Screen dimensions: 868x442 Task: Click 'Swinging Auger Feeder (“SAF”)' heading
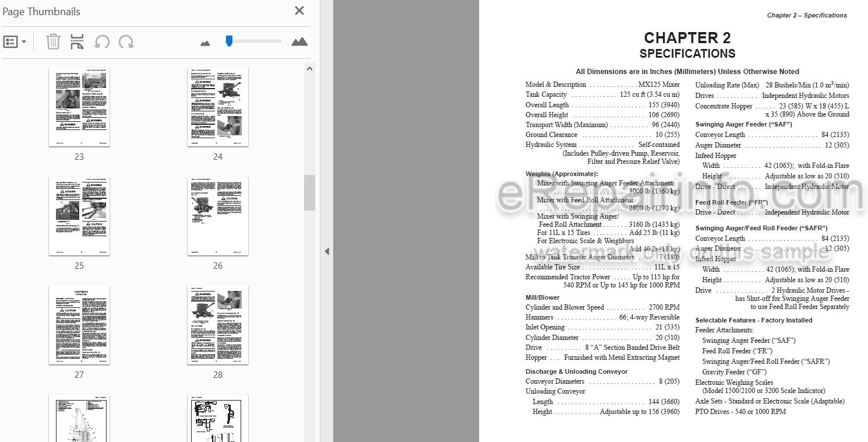(744, 124)
